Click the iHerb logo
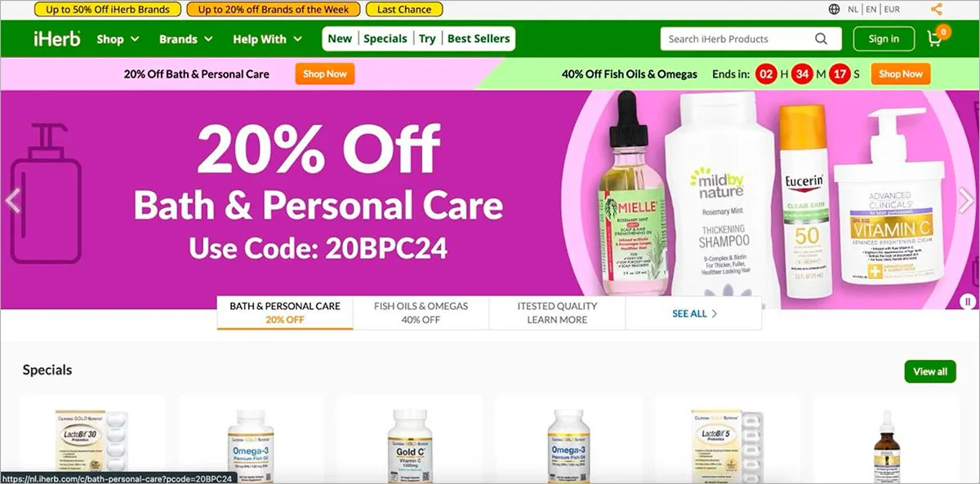 [57, 38]
